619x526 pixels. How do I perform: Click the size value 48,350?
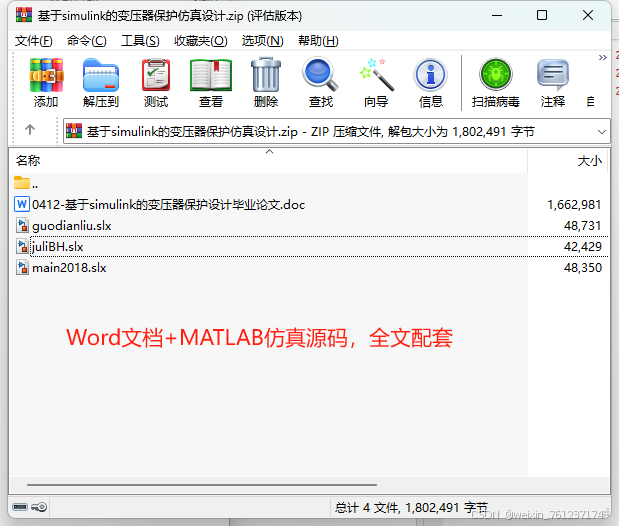[x=582, y=268]
